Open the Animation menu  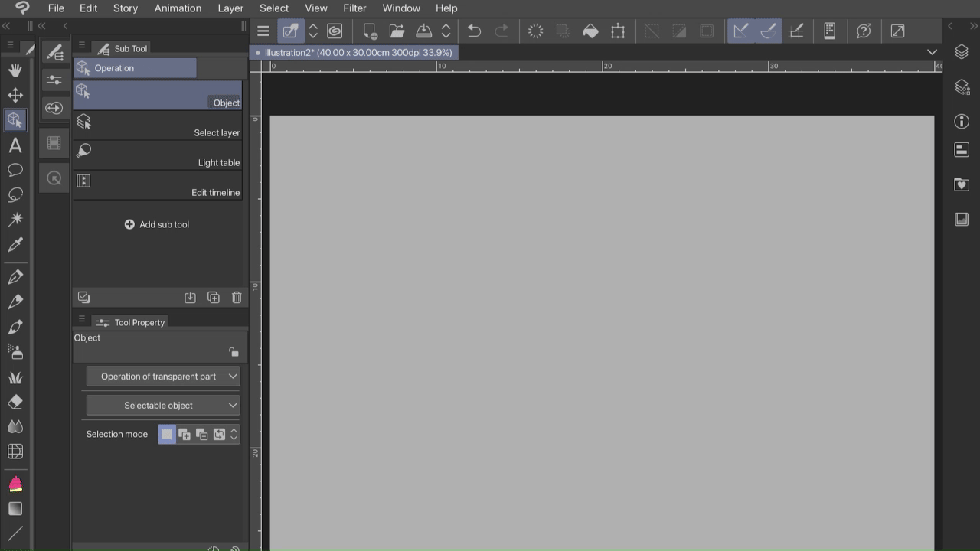[x=178, y=8]
